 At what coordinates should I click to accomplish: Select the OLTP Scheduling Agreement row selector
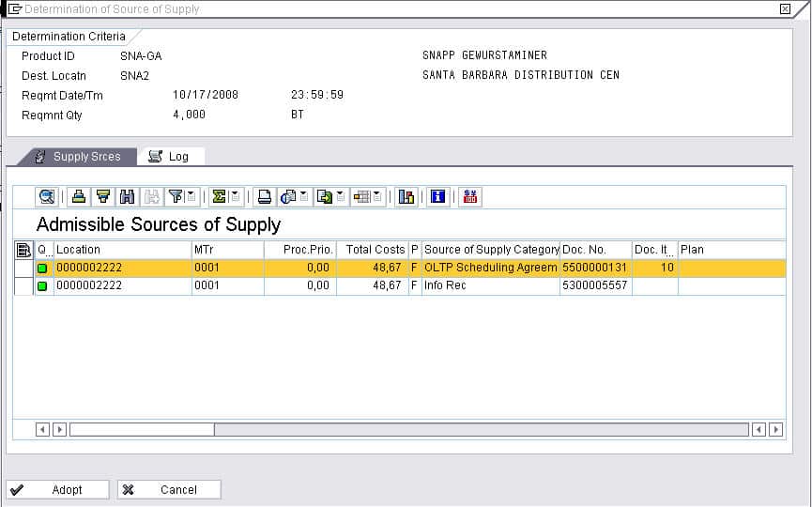point(23,268)
